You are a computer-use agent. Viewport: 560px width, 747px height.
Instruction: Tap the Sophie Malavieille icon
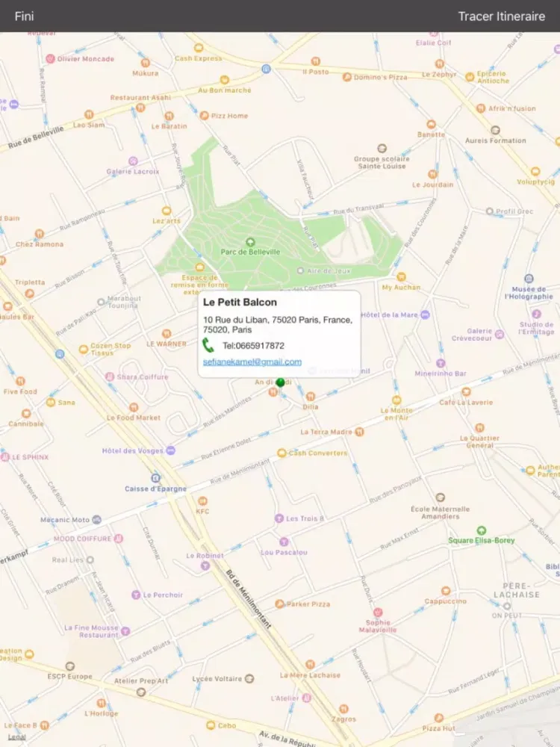point(378,613)
